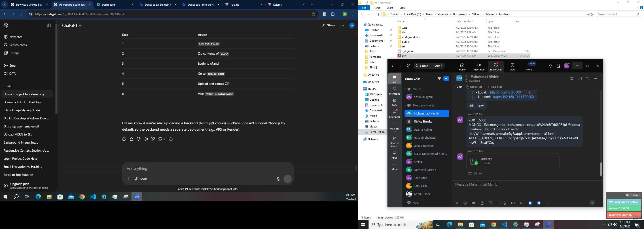Open Sora from the ChatGPT sidebar
Viewport: 644px width, 229px height.
pos(10,66)
